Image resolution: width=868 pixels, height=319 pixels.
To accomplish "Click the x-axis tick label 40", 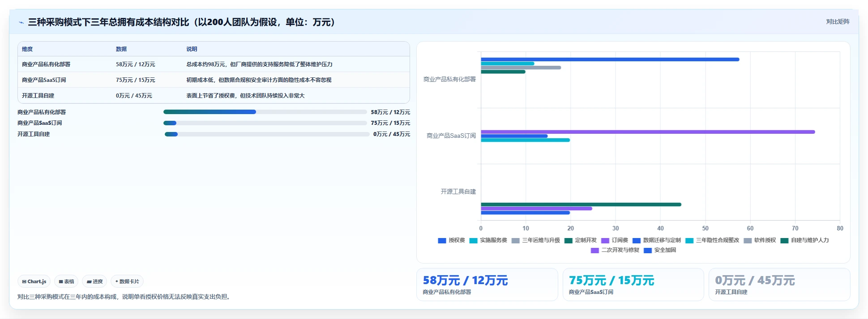I will [x=660, y=228].
